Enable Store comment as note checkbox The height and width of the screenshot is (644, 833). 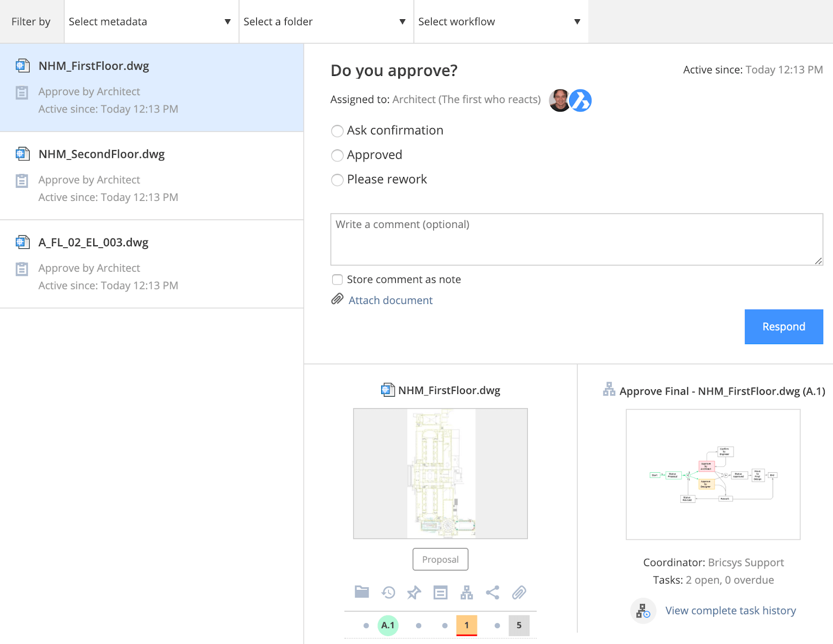tap(337, 280)
